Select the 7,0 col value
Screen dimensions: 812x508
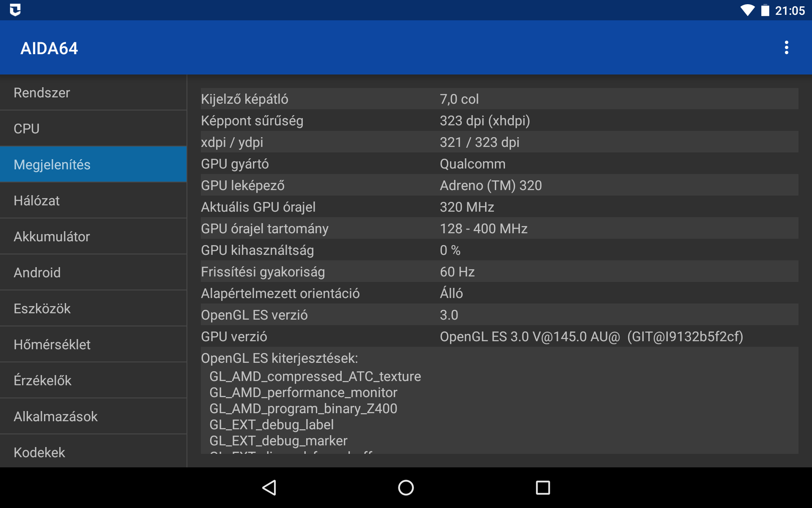(459, 99)
